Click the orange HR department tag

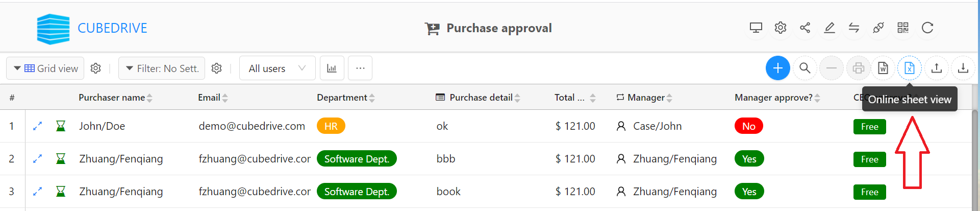pos(331,126)
